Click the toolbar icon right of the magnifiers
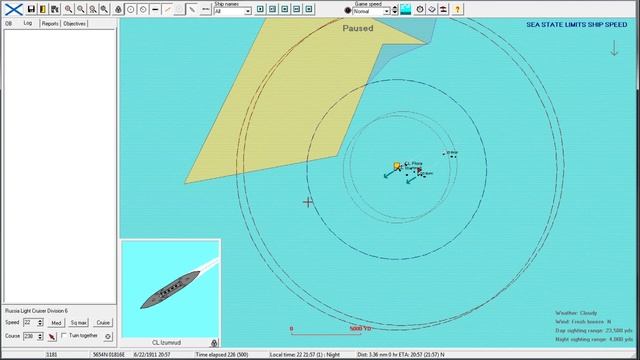The image size is (640, 360). (118, 9)
